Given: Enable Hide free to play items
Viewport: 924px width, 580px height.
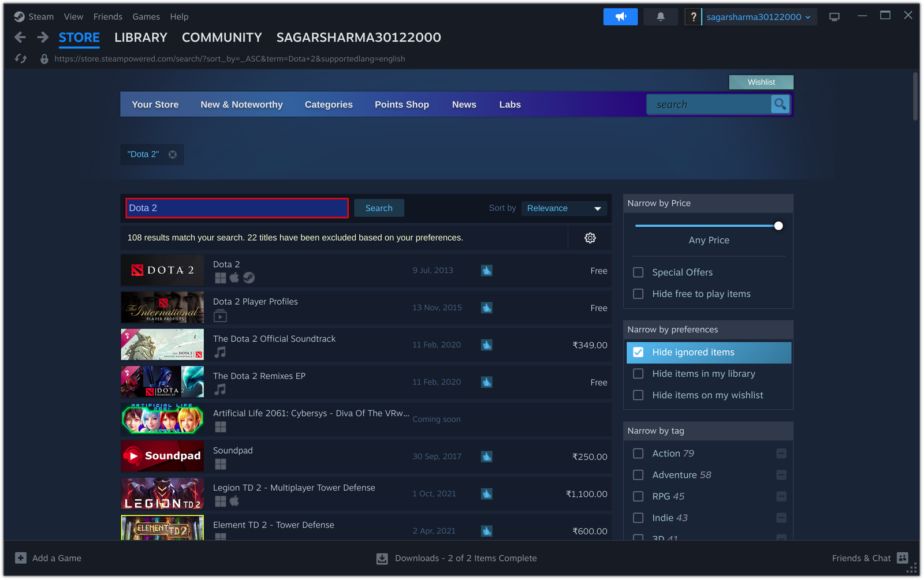Looking at the screenshot, I should tap(638, 294).
